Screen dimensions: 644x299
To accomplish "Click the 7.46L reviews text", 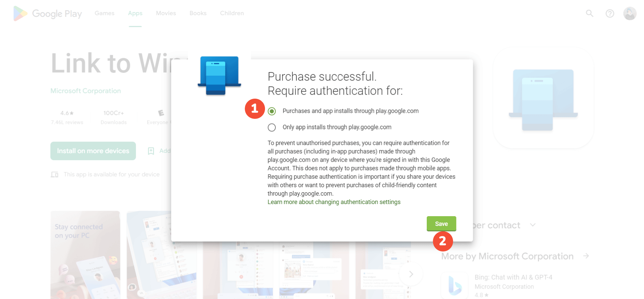I will click(67, 122).
